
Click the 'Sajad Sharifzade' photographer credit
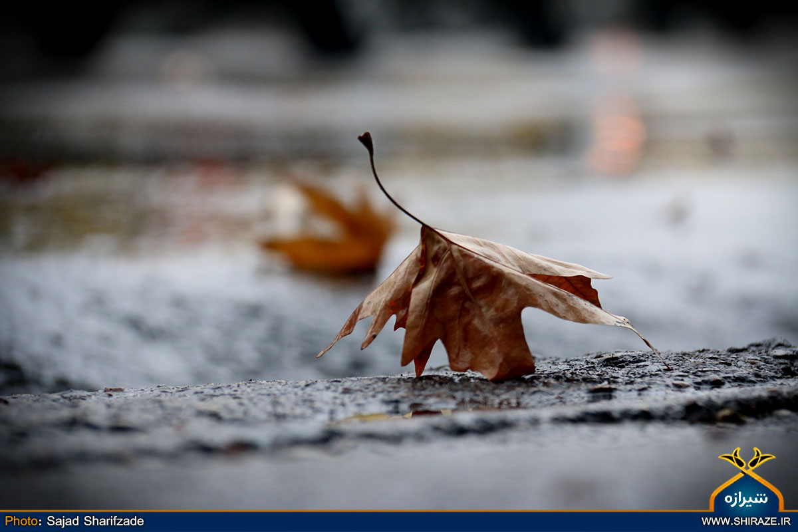pos(95,521)
